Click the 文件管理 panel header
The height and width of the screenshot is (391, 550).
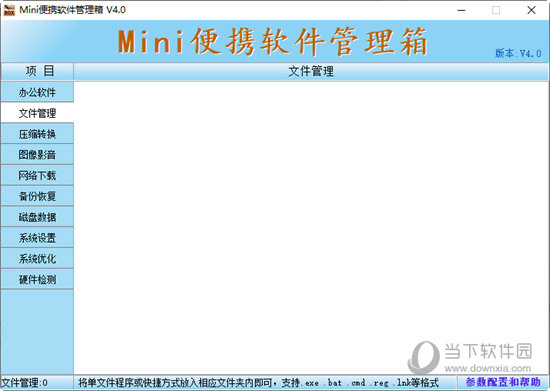click(311, 72)
